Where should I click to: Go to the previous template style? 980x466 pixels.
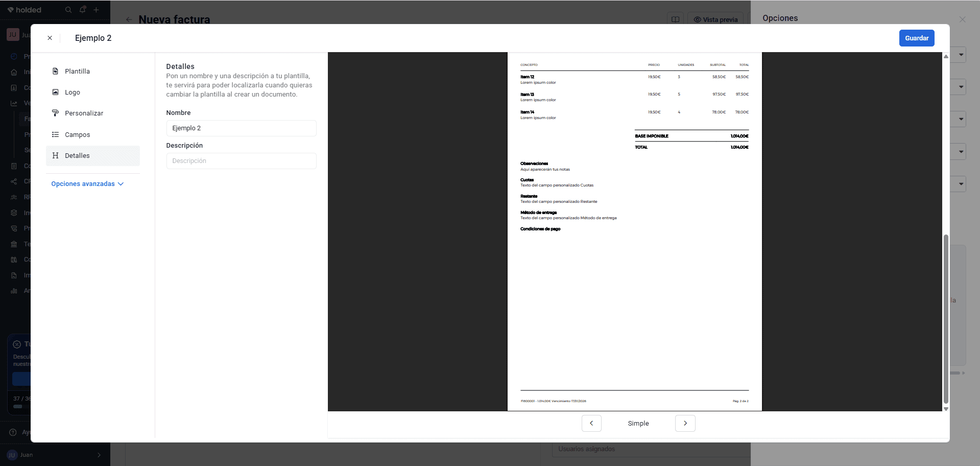click(x=591, y=424)
